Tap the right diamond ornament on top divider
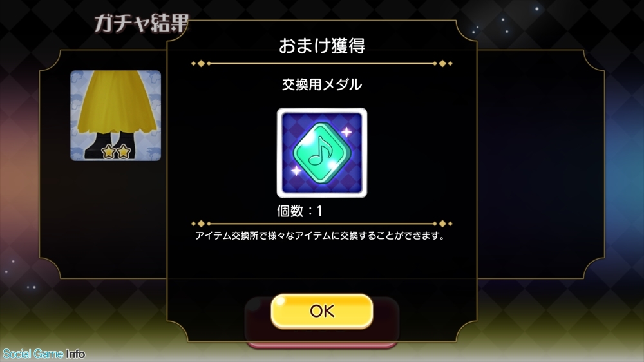This screenshot has width=644, height=362. (x=442, y=63)
